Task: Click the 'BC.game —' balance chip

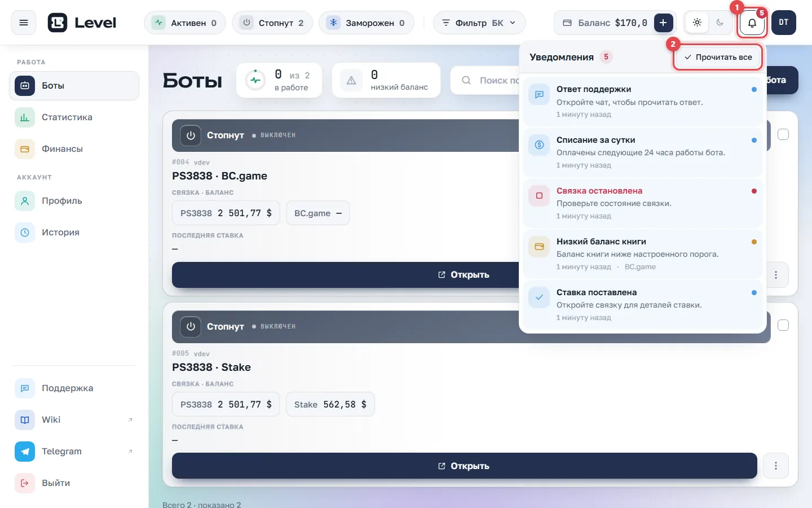Action: point(318,213)
